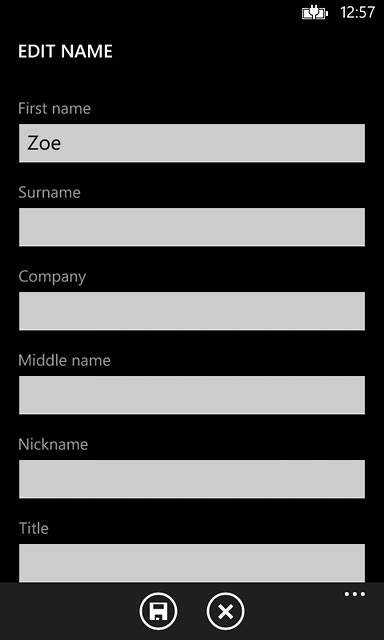Tap the Title label text

tap(34, 529)
